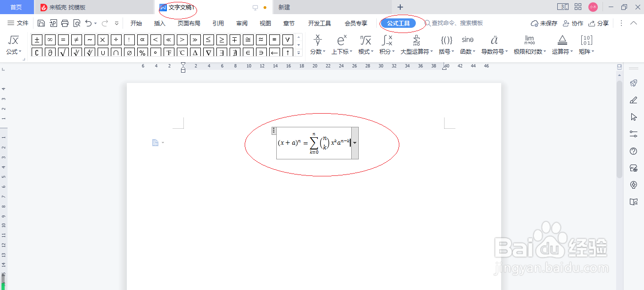Viewport: 644px width, 290px height.
Task: Switch to the 插入 ribbon tab
Action: point(159,22)
